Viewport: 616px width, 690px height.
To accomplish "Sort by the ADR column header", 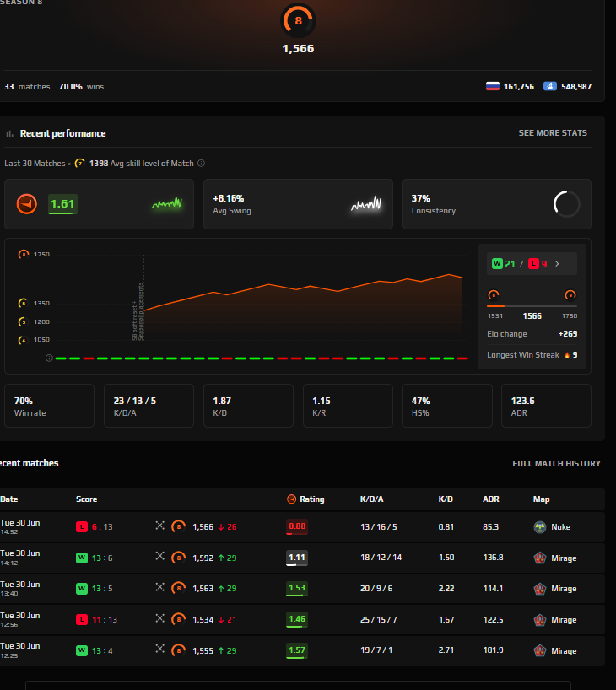I will pyautogui.click(x=491, y=499).
